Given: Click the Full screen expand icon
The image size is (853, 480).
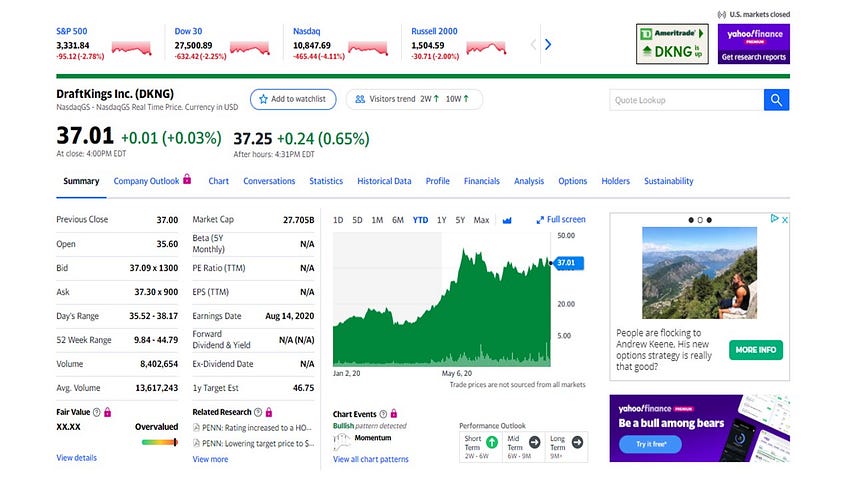Looking at the screenshot, I should click(540, 220).
